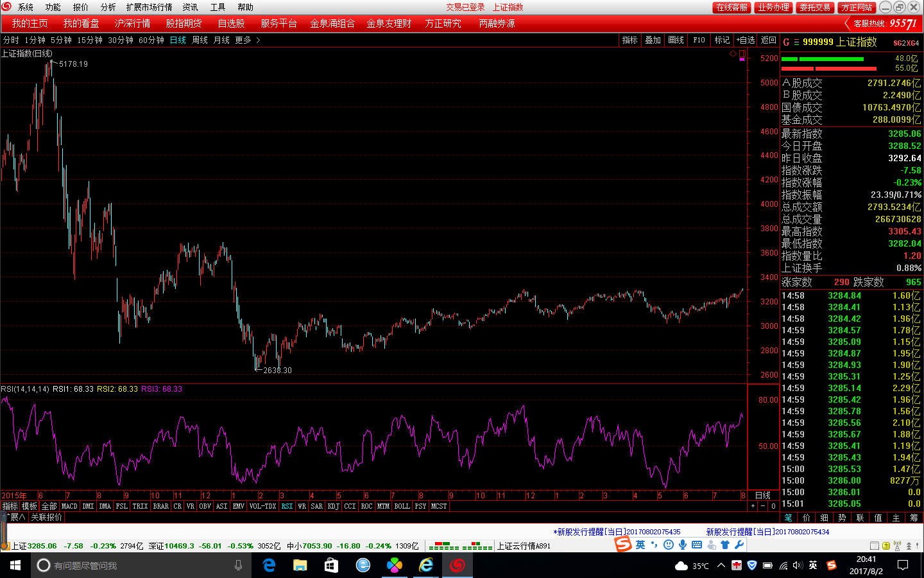Open 沪深行情 tab

pyautogui.click(x=133, y=23)
